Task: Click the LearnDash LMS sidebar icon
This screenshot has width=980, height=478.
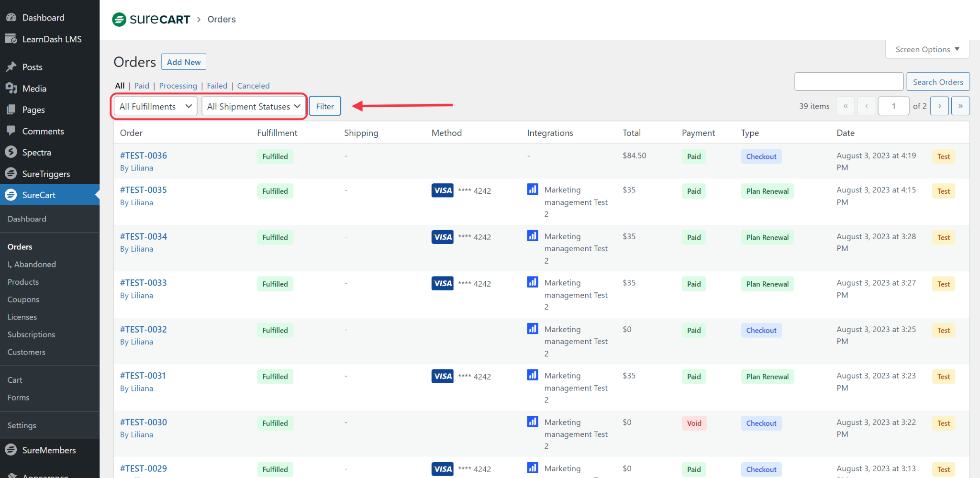Action: click(11, 39)
